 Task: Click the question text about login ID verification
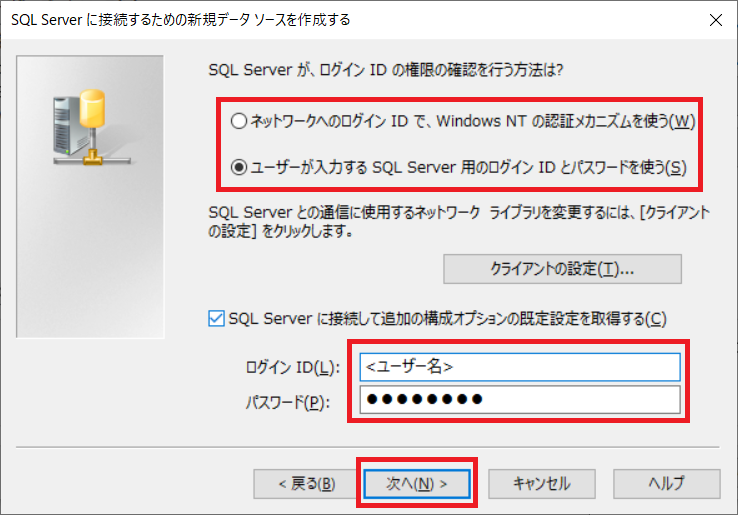click(x=385, y=70)
